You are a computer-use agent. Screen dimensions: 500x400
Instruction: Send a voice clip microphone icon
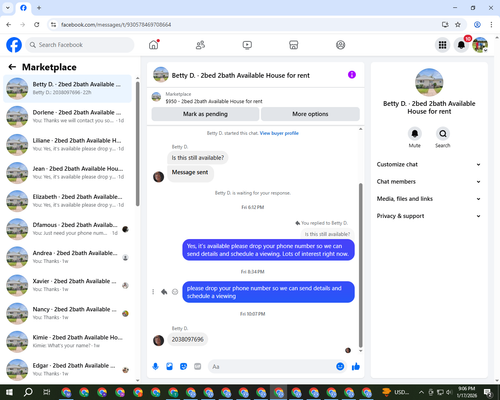point(155,367)
